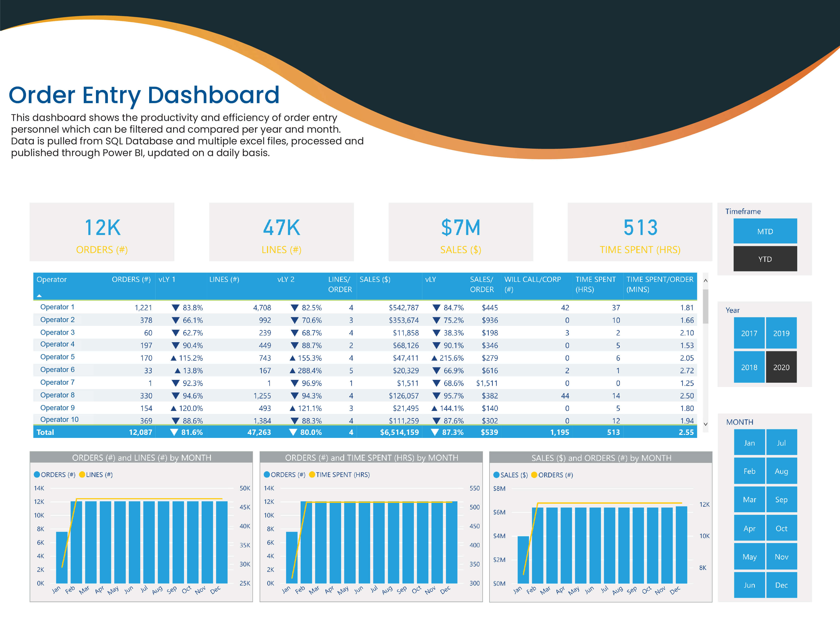Select the Operator 5 row

365,357
